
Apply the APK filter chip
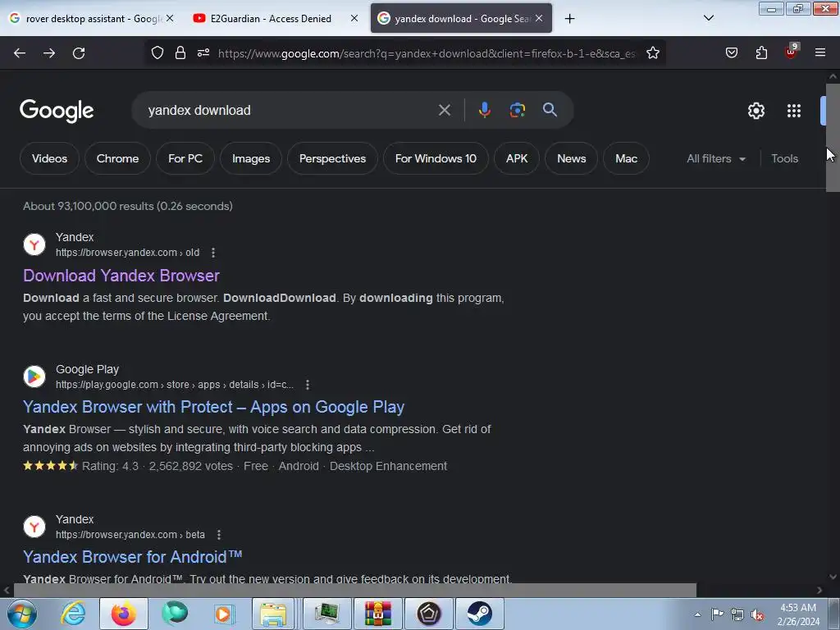pyautogui.click(x=517, y=158)
